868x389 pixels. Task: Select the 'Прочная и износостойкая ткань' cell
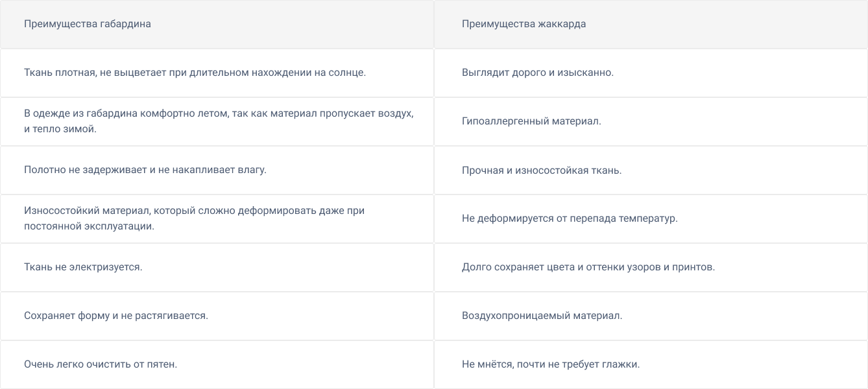tap(542, 171)
